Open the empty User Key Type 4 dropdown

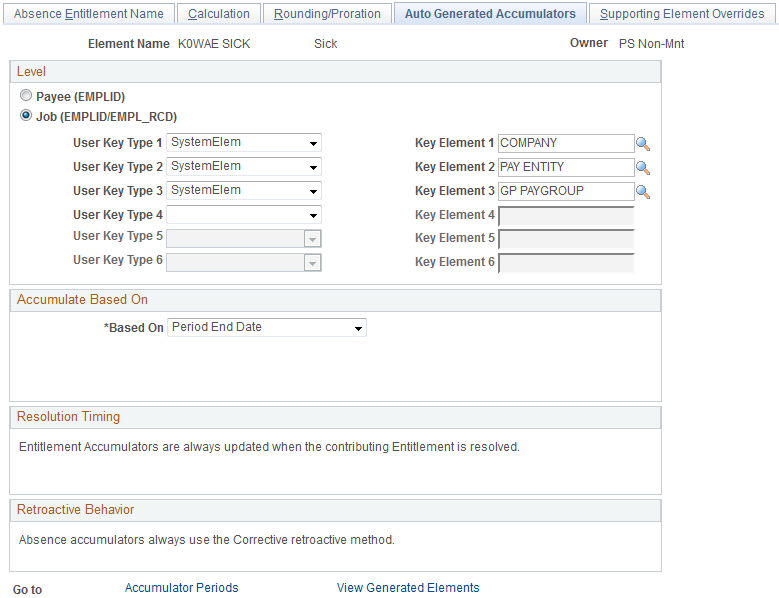tap(244, 215)
